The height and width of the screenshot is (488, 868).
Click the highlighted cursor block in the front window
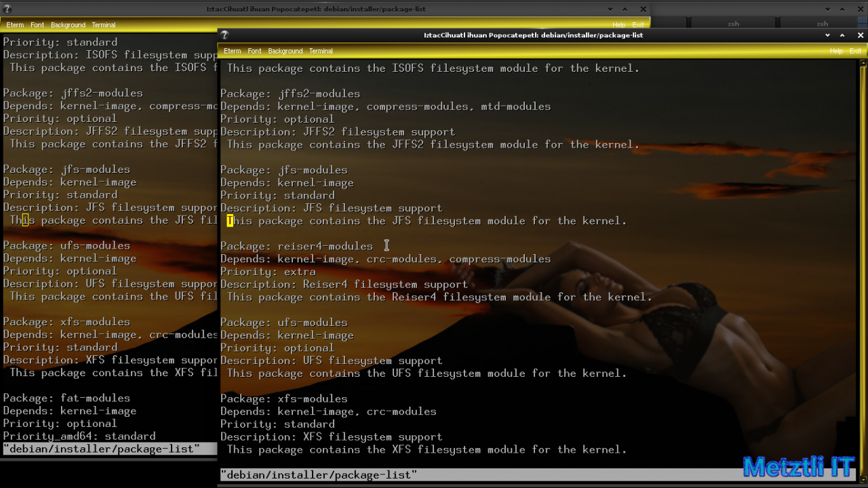pos(230,220)
